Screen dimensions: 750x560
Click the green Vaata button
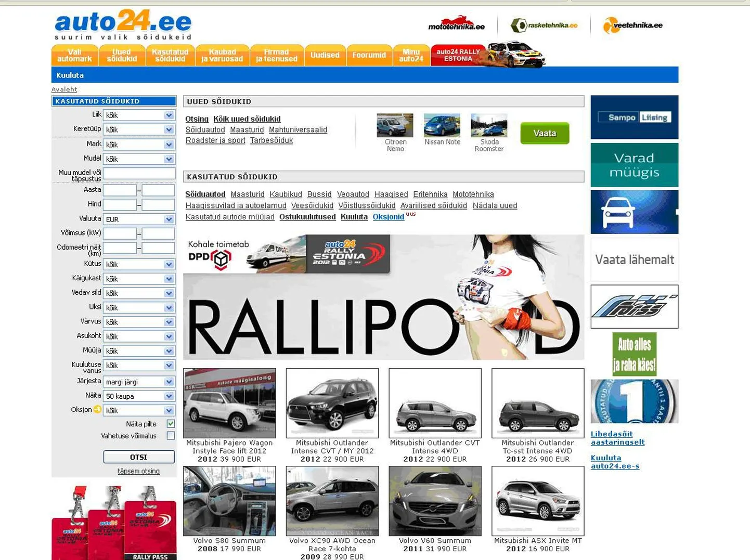pyautogui.click(x=545, y=133)
